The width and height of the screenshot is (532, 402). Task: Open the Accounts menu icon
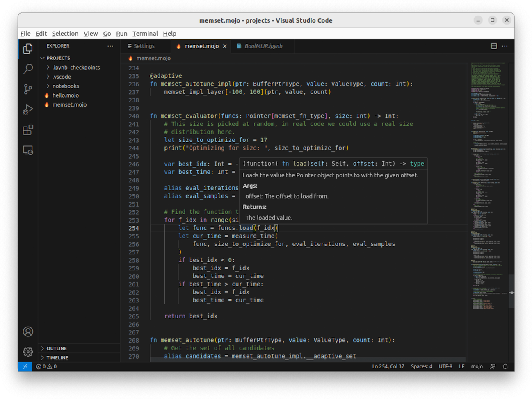28,332
